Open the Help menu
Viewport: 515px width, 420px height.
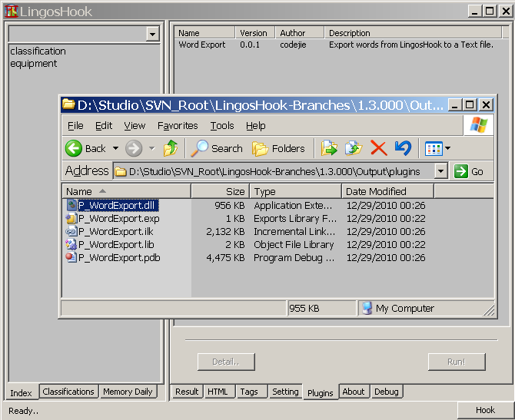pos(255,126)
